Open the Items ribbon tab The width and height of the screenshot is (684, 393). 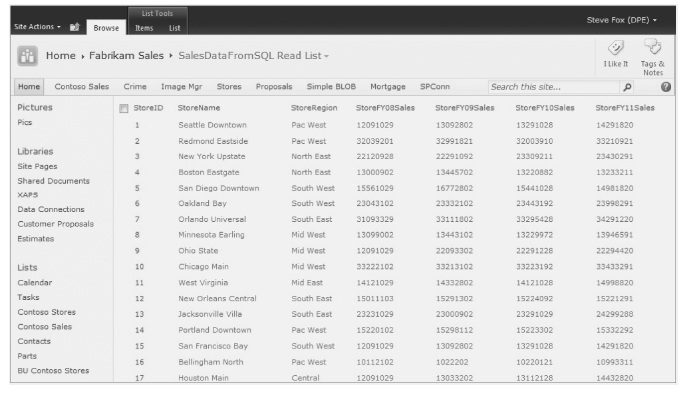[x=144, y=28]
